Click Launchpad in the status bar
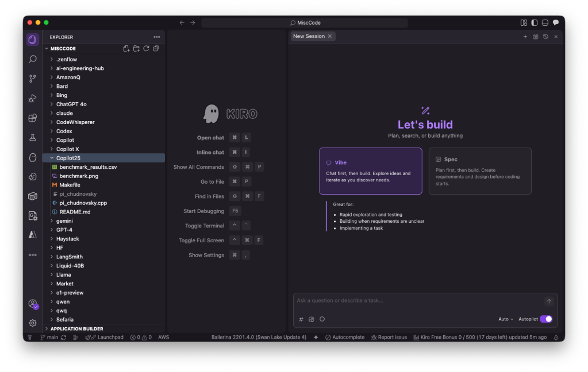The image size is (588, 372). tap(104, 337)
